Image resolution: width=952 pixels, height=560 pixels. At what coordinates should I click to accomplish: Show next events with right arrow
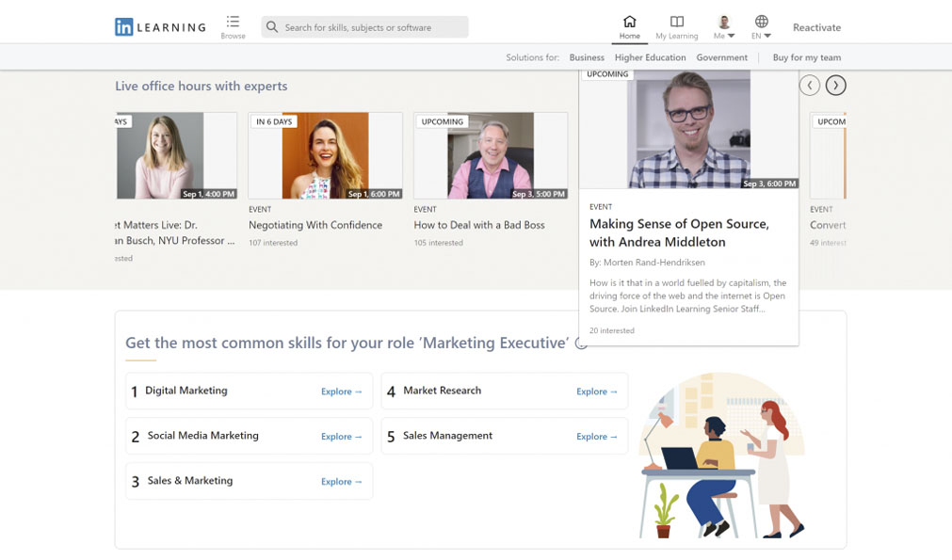point(835,86)
